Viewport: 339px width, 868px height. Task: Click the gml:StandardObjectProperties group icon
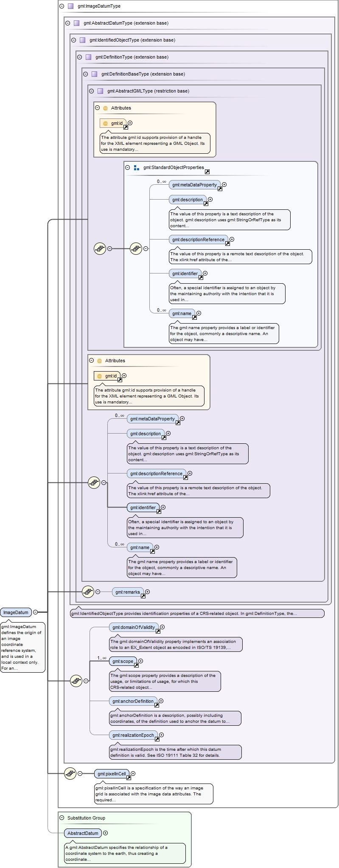pos(137,168)
